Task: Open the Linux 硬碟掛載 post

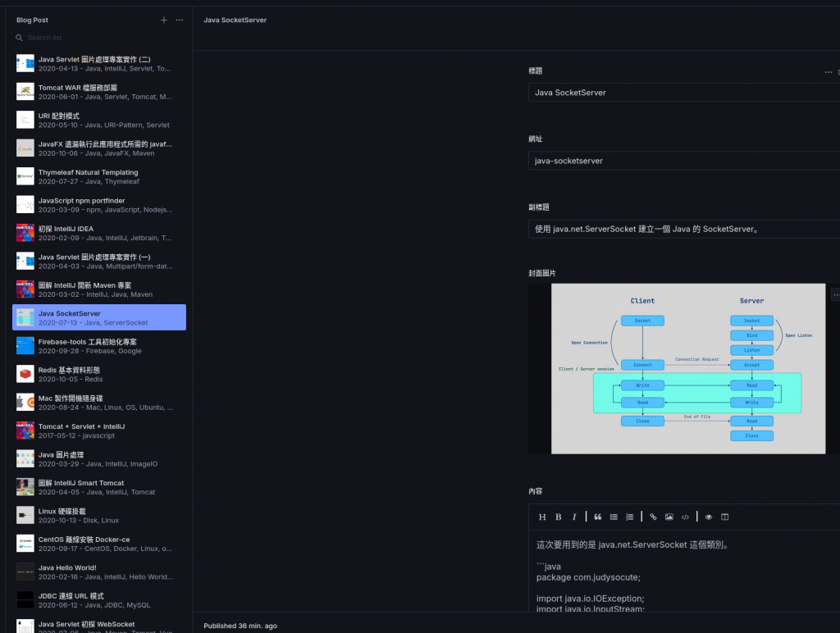Action: [x=99, y=515]
